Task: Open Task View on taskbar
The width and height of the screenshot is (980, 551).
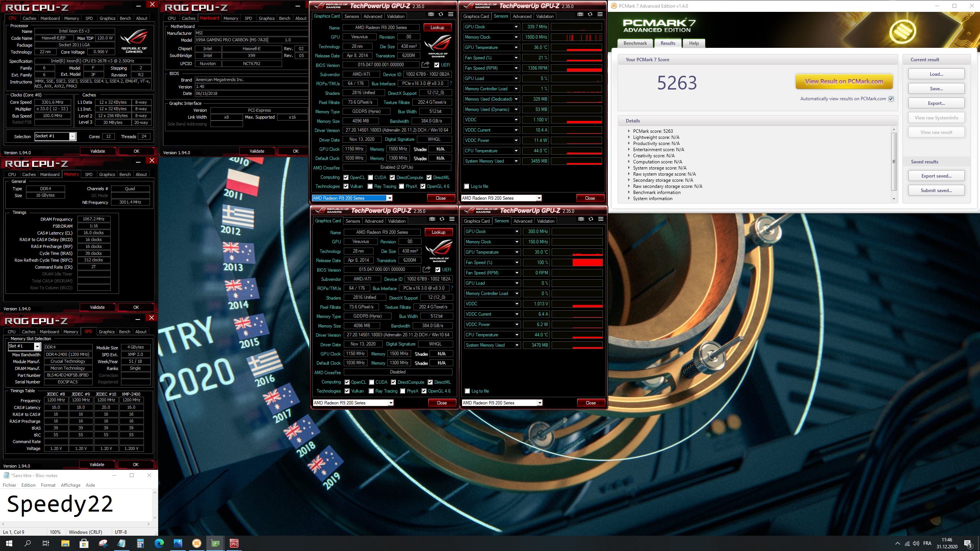Action: tap(46, 543)
